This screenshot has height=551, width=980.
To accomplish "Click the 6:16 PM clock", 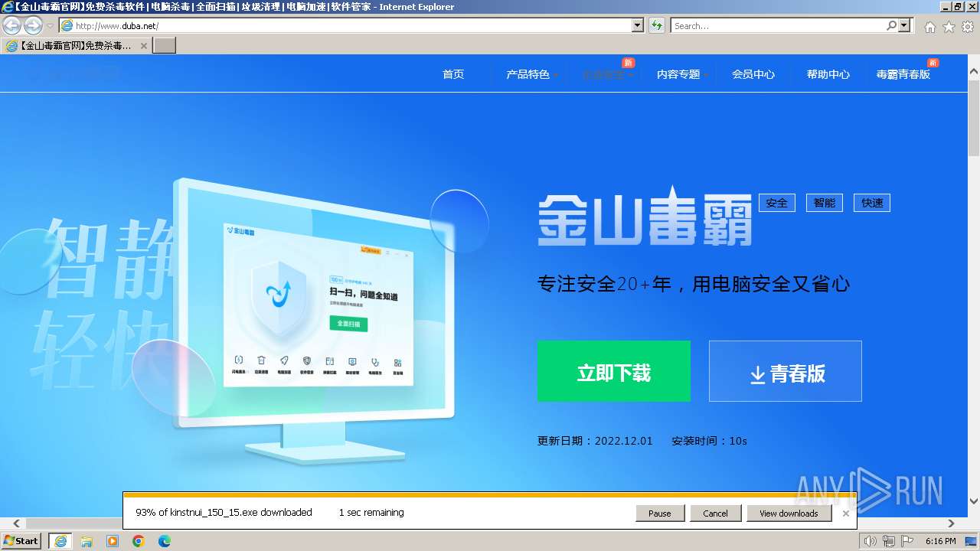I will (941, 541).
